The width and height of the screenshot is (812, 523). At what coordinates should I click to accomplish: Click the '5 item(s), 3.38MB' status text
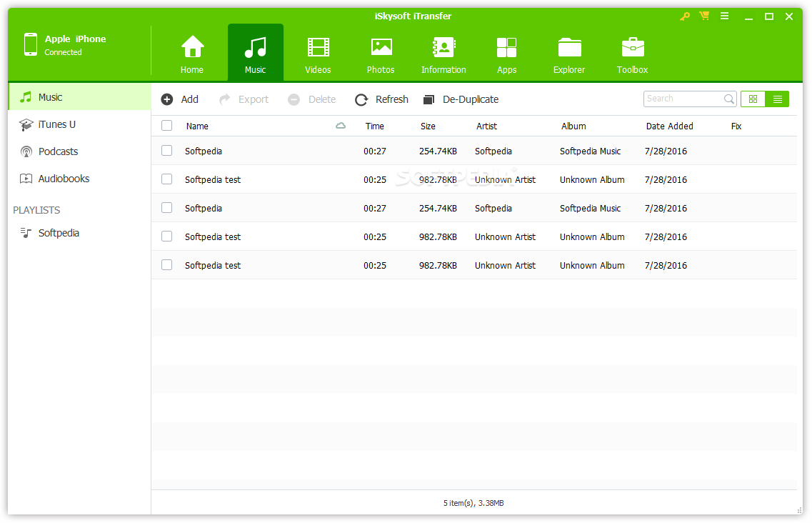[x=473, y=503]
